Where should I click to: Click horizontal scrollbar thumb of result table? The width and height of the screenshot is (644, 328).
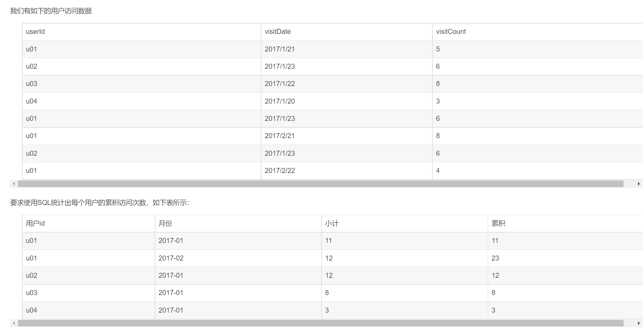point(321,323)
